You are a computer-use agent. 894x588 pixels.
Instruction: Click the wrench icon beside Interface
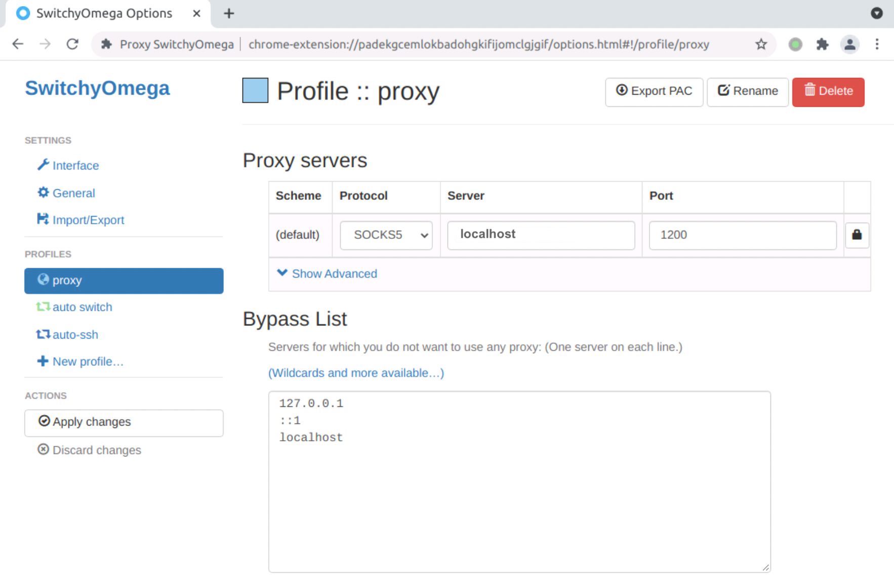[x=43, y=165]
